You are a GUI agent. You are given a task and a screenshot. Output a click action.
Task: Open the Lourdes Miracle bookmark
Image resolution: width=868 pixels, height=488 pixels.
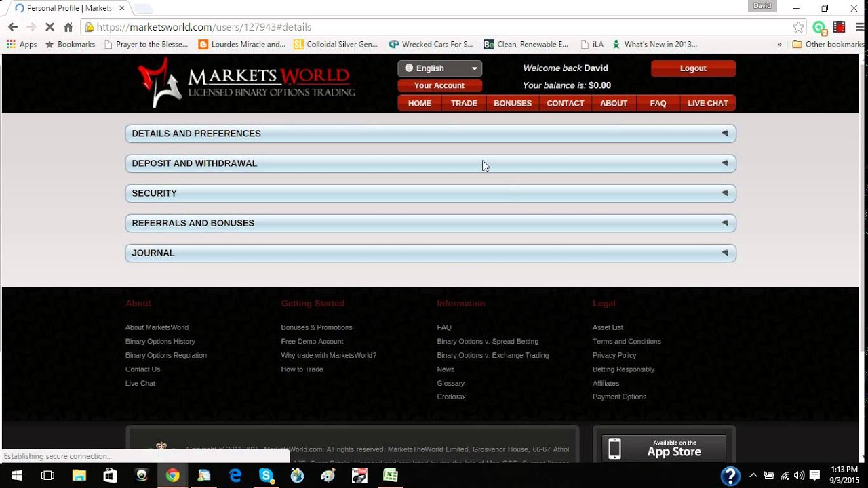(x=241, y=45)
